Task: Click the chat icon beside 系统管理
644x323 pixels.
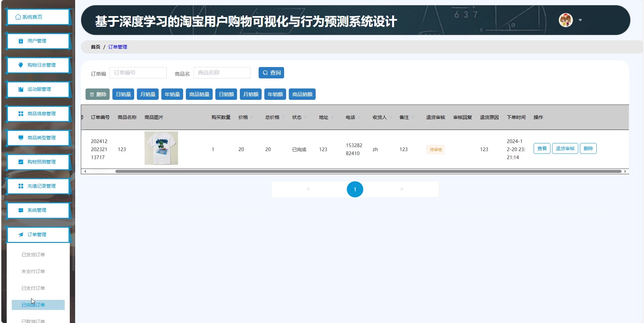Action: click(x=21, y=210)
